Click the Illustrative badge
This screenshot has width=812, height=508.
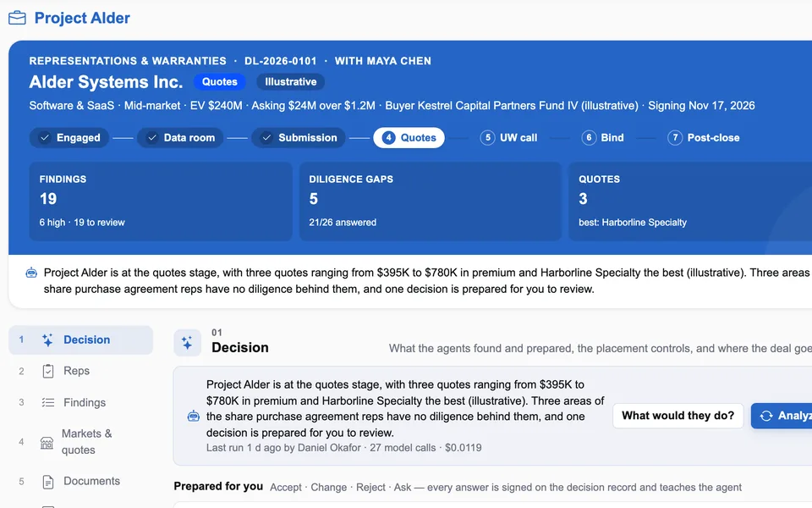(x=290, y=82)
